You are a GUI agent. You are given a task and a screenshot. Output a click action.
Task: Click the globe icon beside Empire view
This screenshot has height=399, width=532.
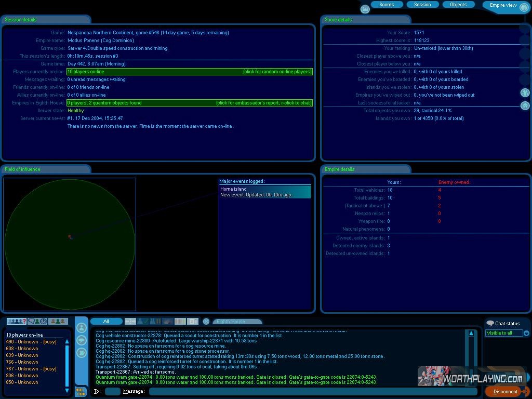524,7
